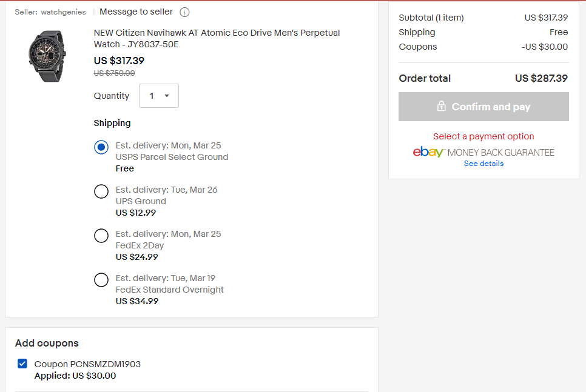This screenshot has width=586, height=392.
Task: Click Message to seller link
Action: (x=136, y=12)
